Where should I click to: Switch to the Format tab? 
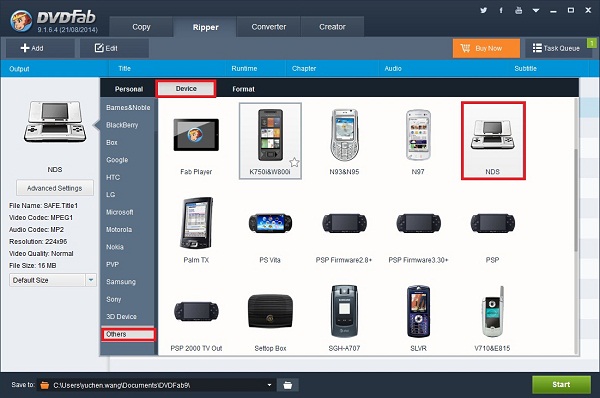coord(243,89)
